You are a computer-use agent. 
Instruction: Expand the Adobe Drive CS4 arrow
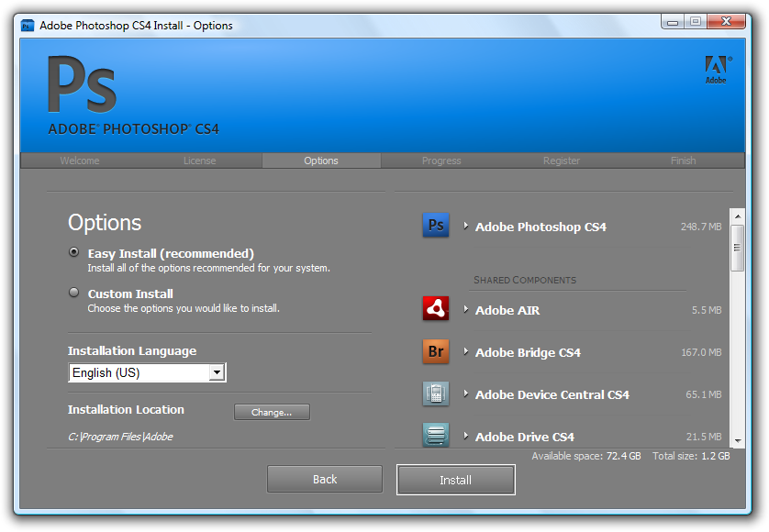[466, 436]
